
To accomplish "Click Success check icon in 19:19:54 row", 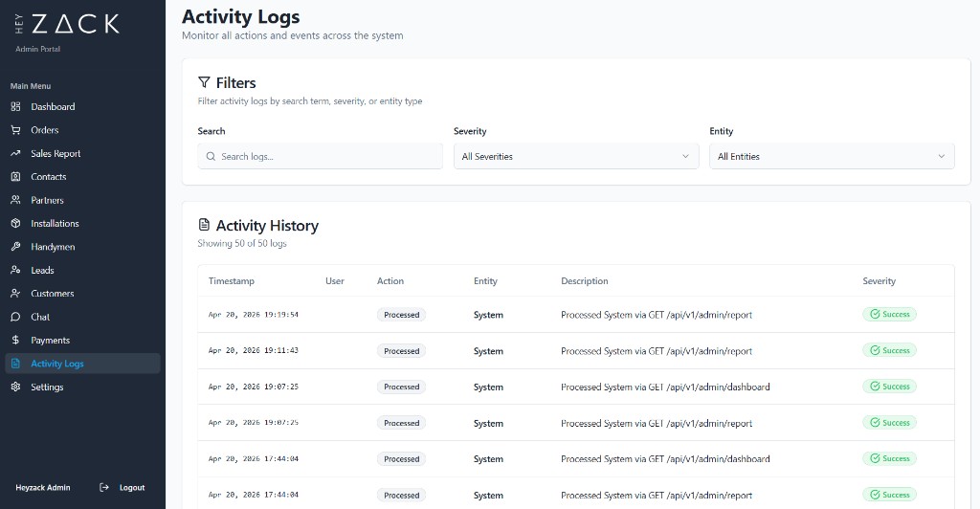I will [875, 314].
